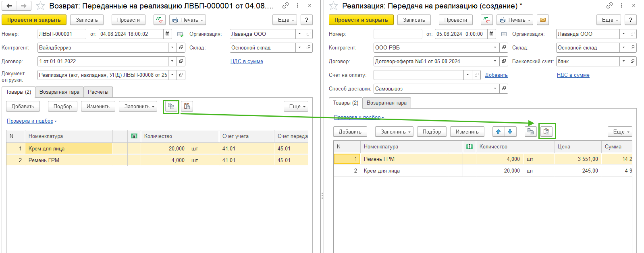Open Печать dropdown in Возврат window
Image resolution: width=644 pixels, height=253 pixels.
coord(188,20)
